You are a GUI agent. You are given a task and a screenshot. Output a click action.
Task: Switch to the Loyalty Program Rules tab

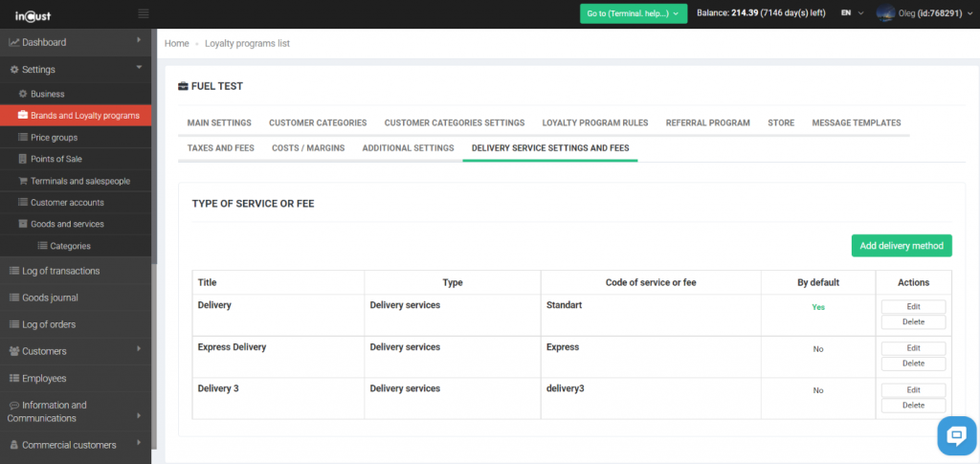594,122
